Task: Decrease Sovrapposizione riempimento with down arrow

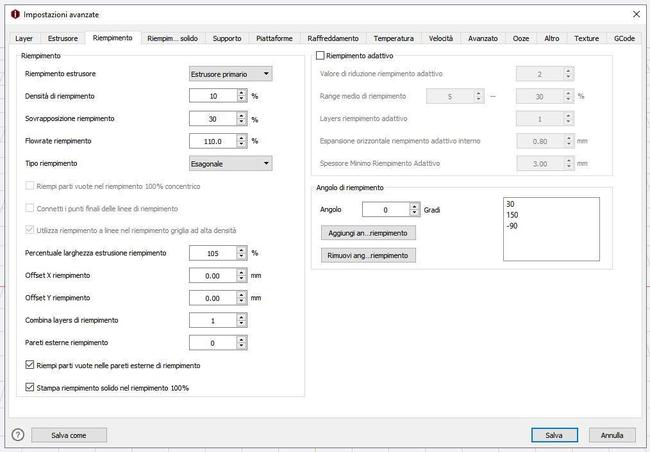Action: 241,122
